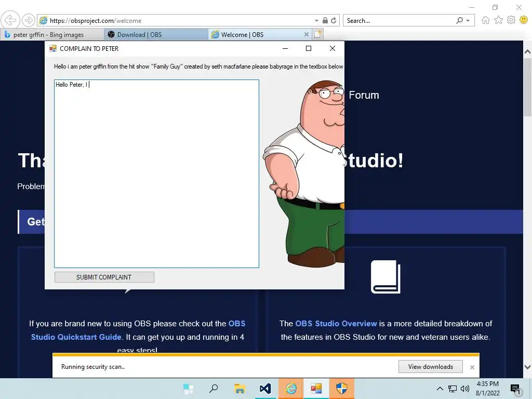The image size is (532, 399).
Task: Click the COMPLAIN TO PETER window app icon
Action: (x=53, y=48)
